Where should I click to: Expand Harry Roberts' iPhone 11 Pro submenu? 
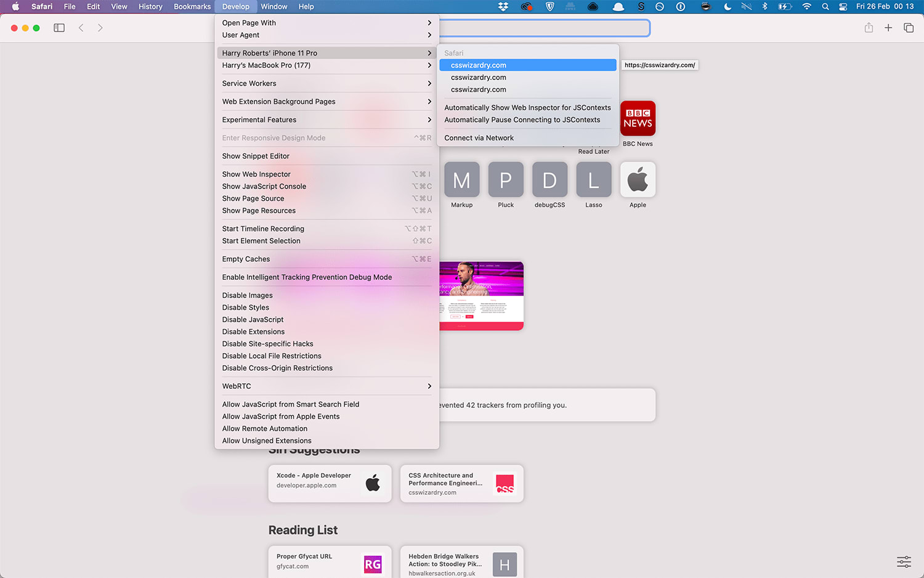click(x=326, y=53)
